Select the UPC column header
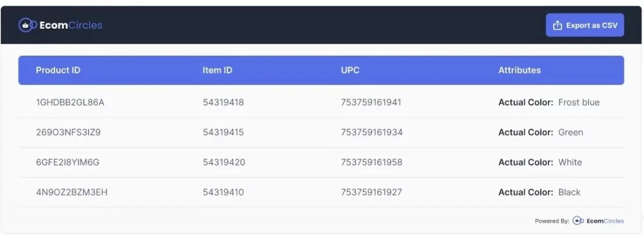The height and width of the screenshot is (238, 644). (350, 70)
